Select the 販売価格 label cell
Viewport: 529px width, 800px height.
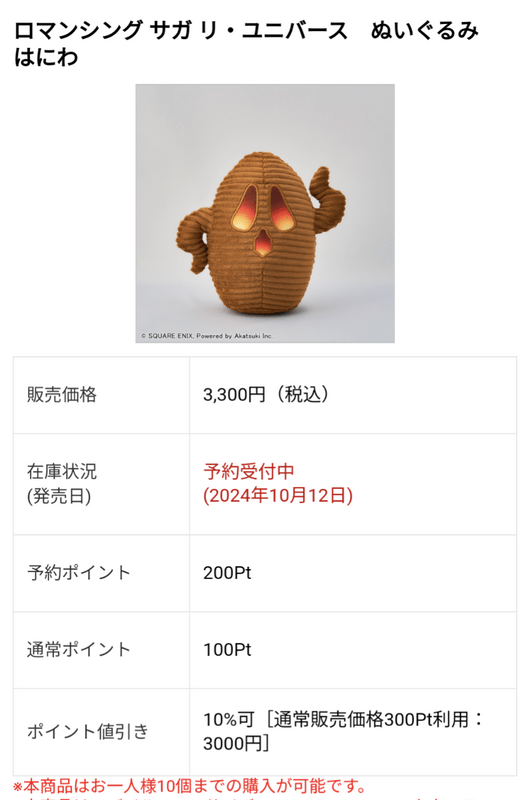tap(102, 395)
